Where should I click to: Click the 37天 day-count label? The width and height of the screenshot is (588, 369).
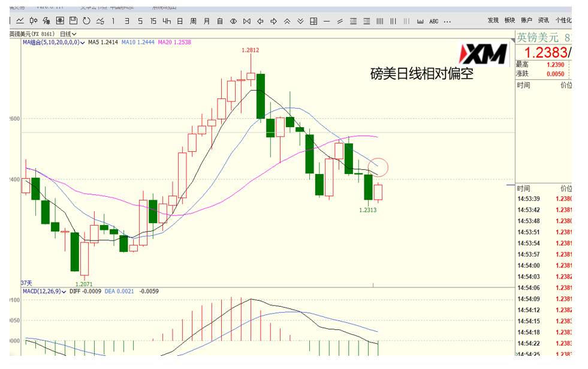coord(26,283)
